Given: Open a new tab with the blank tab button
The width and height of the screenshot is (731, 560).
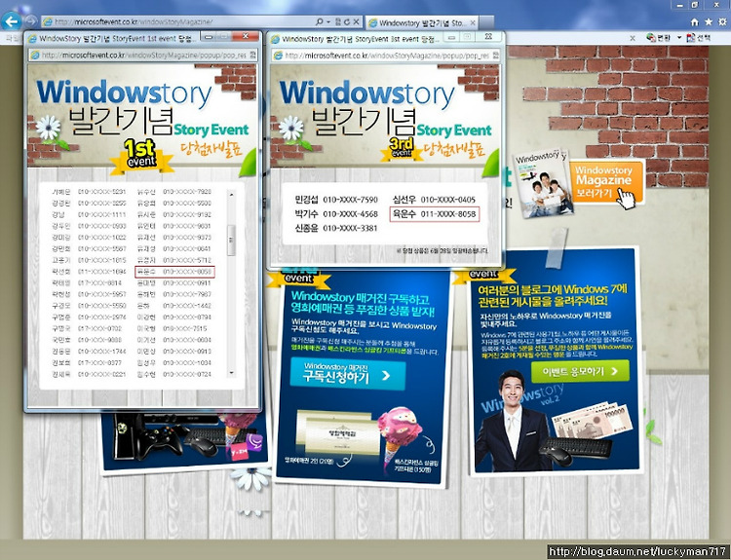Looking at the screenshot, I should 486,22.
